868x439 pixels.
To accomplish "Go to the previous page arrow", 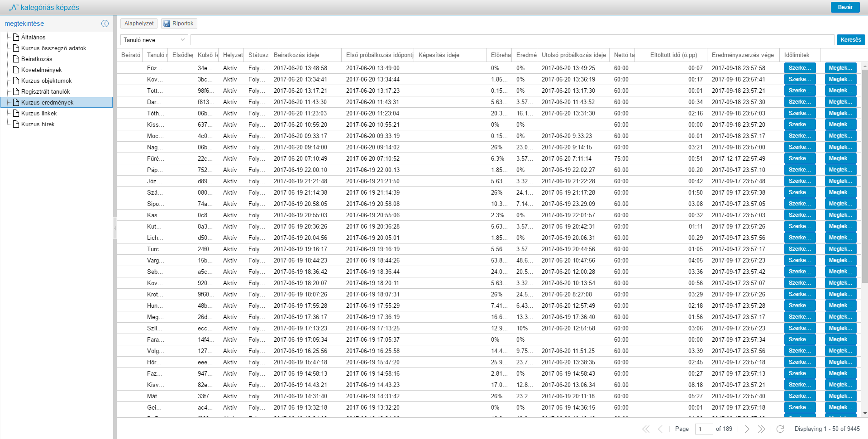I will click(x=660, y=429).
